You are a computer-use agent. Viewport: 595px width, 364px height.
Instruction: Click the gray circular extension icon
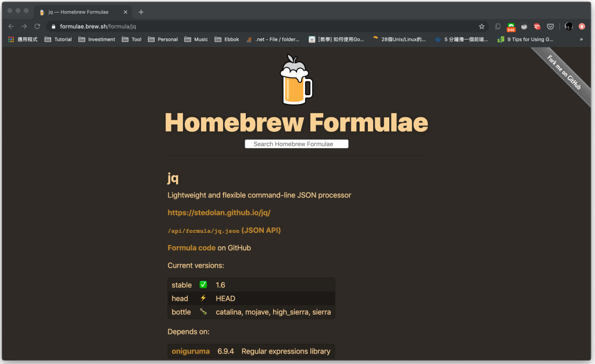point(524,26)
